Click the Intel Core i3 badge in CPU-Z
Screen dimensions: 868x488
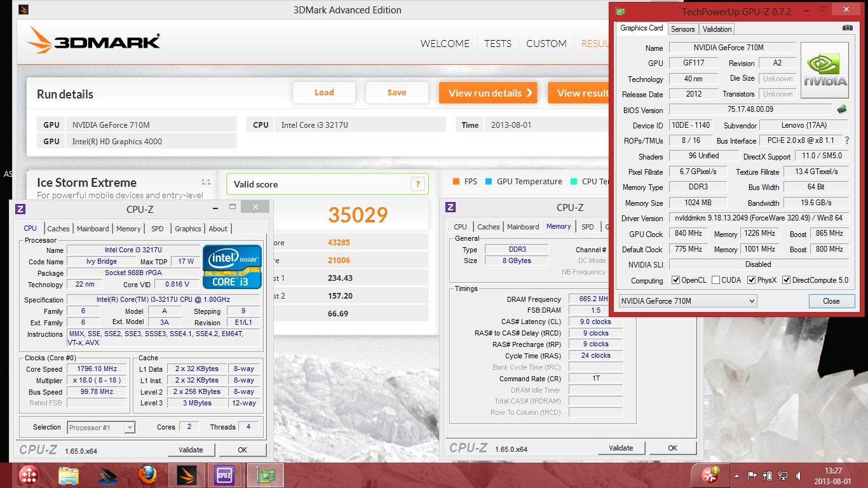click(x=233, y=266)
